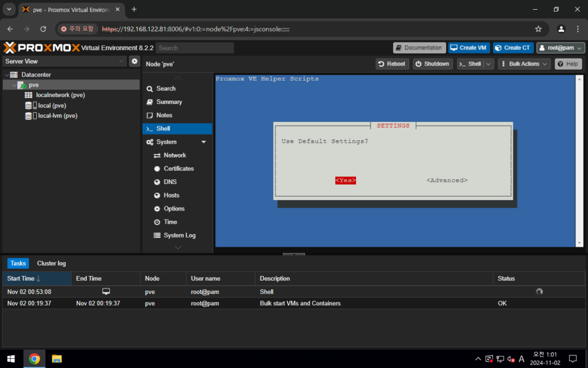Screen dimensions: 588x368
Task: Switch to the Cluster log tab
Action: pyautogui.click(x=52, y=263)
